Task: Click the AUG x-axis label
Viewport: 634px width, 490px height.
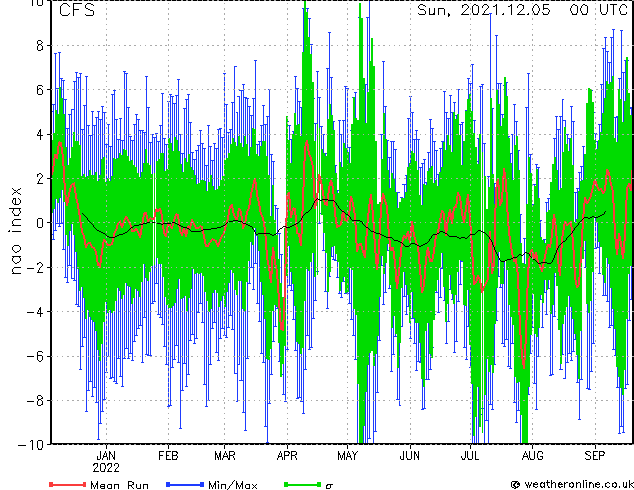Action: pyautogui.click(x=533, y=456)
